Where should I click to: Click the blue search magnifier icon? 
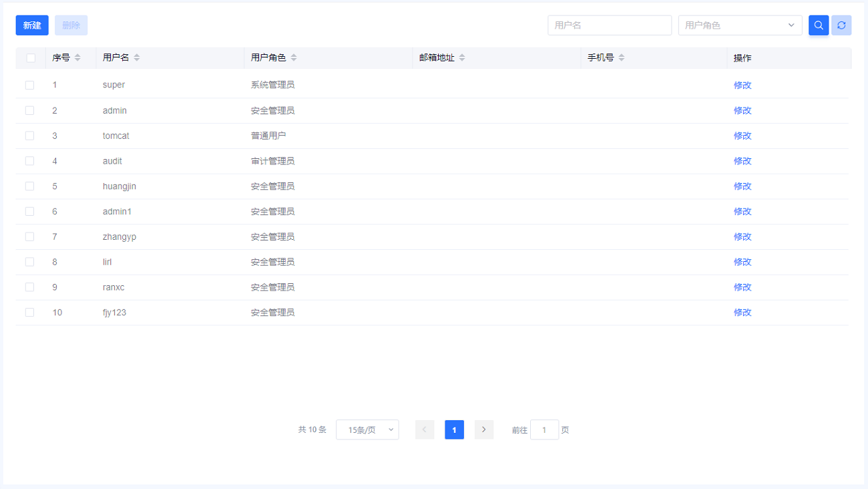point(818,25)
